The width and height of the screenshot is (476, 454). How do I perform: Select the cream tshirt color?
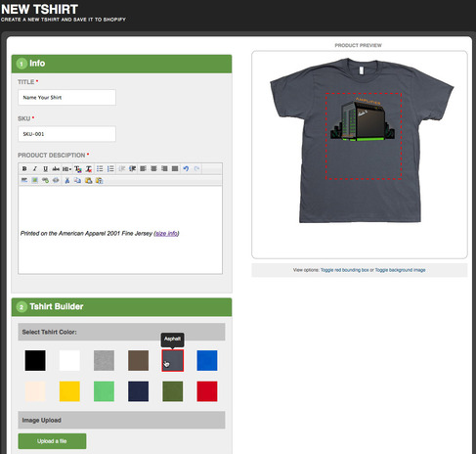pos(35,391)
